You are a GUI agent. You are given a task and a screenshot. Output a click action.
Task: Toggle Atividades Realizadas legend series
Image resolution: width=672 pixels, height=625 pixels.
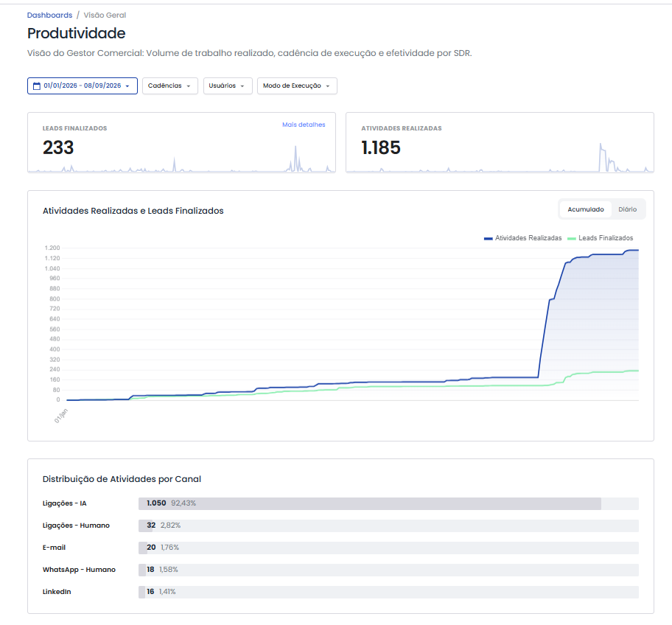523,238
